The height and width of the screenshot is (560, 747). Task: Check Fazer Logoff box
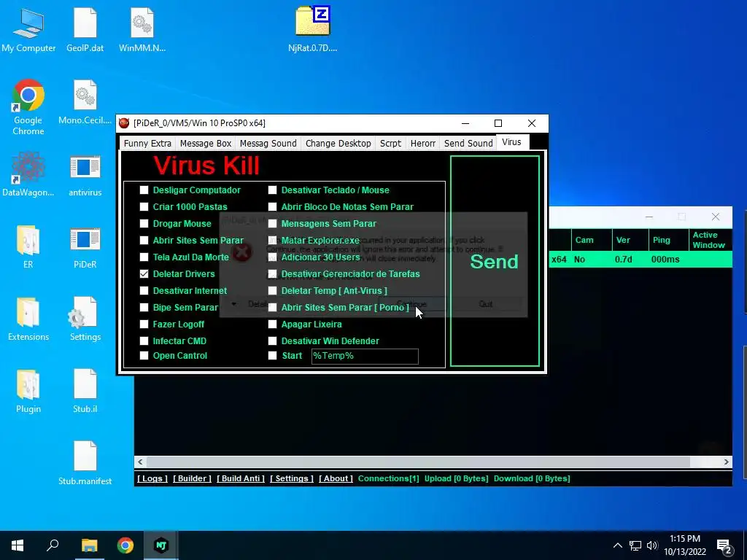pos(144,324)
